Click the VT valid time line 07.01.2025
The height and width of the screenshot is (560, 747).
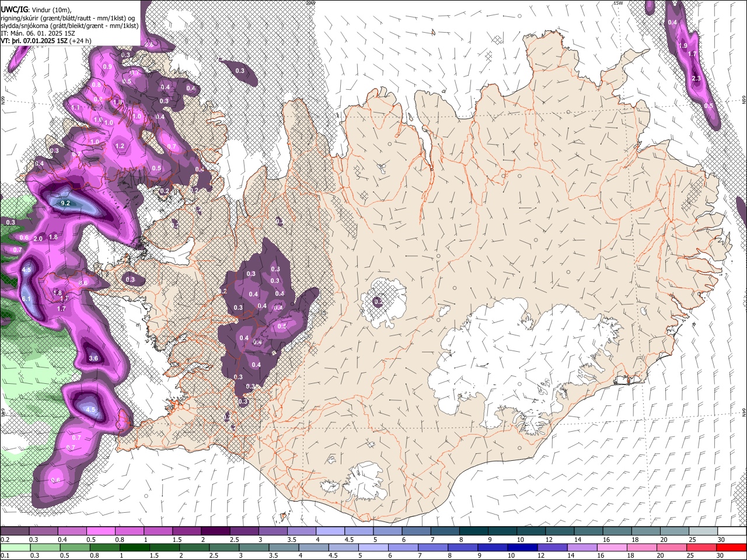(x=46, y=41)
